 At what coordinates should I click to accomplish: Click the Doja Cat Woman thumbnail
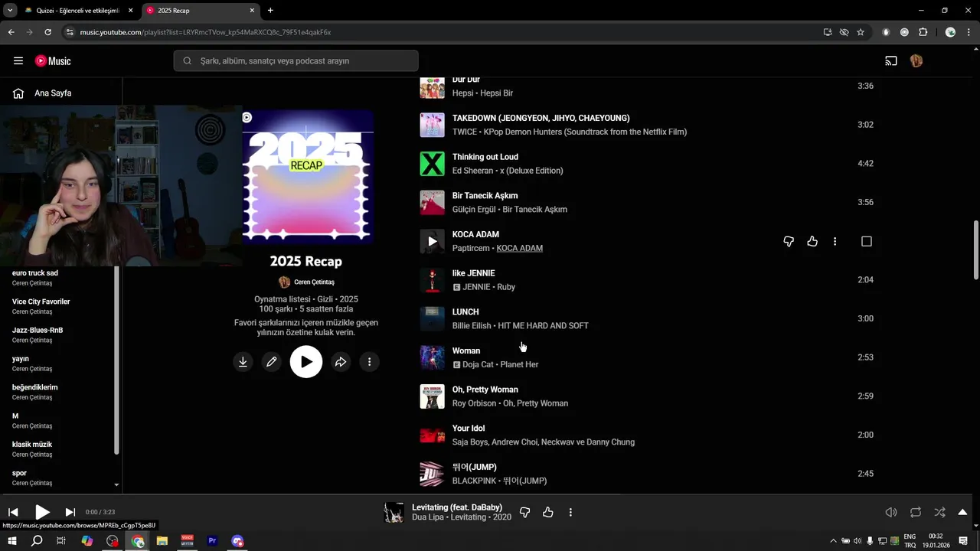432,357
